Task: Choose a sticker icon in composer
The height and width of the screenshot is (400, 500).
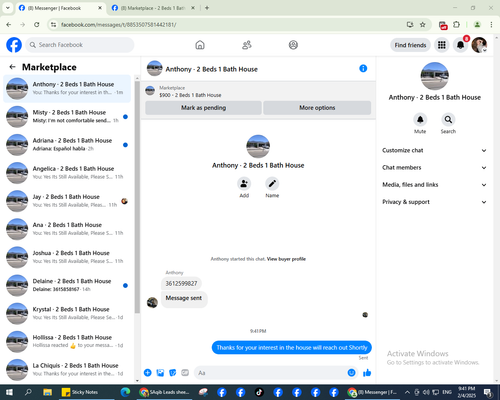Action: (173, 373)
